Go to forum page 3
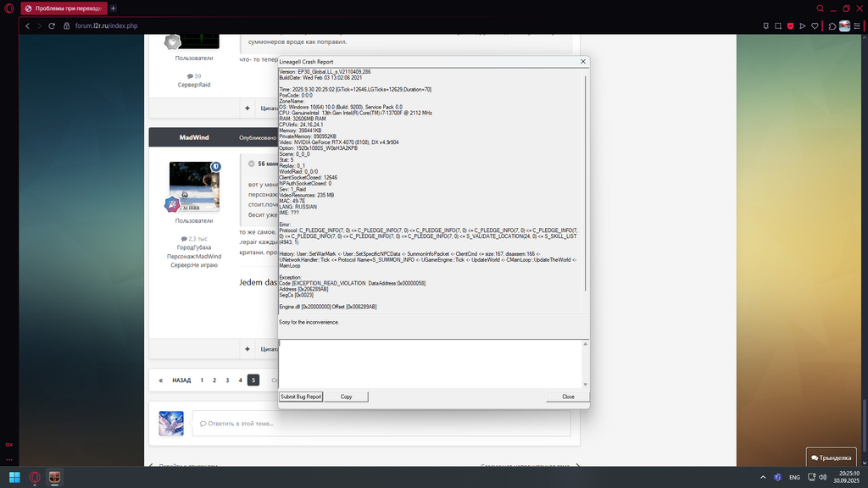This screenshot has height=488, width=868. click(x=227, y=380)
